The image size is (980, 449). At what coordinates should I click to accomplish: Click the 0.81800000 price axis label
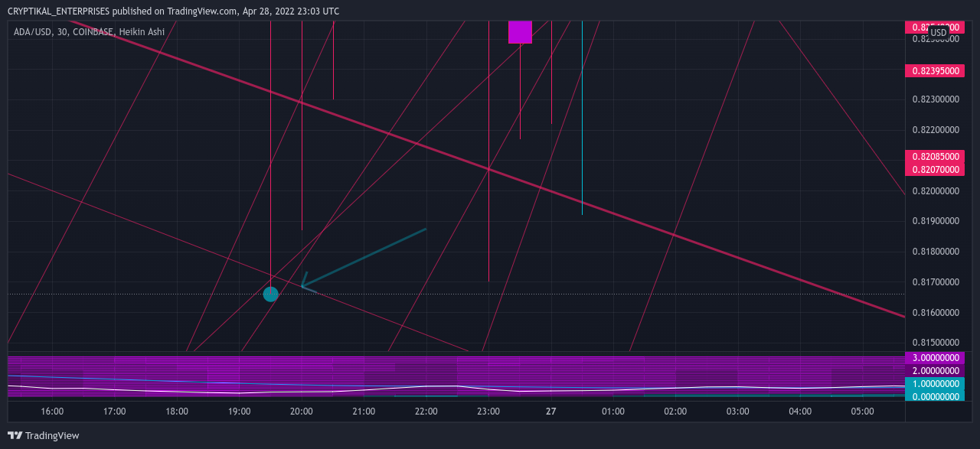(x=936, y=252)
